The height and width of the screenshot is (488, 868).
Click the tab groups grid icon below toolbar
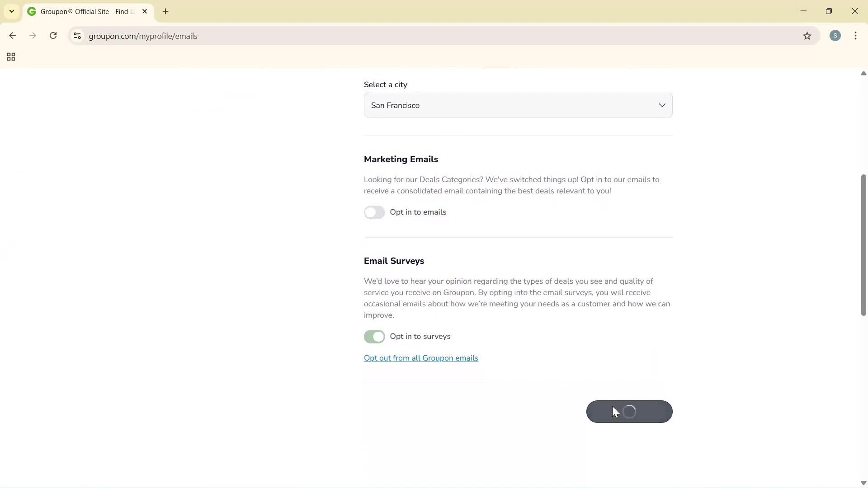[11, 57]
